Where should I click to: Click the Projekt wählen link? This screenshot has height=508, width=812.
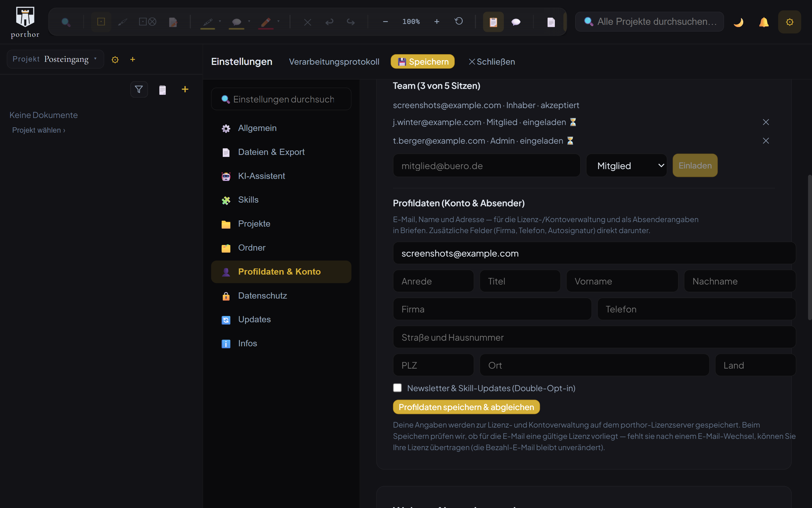(39, 130)
